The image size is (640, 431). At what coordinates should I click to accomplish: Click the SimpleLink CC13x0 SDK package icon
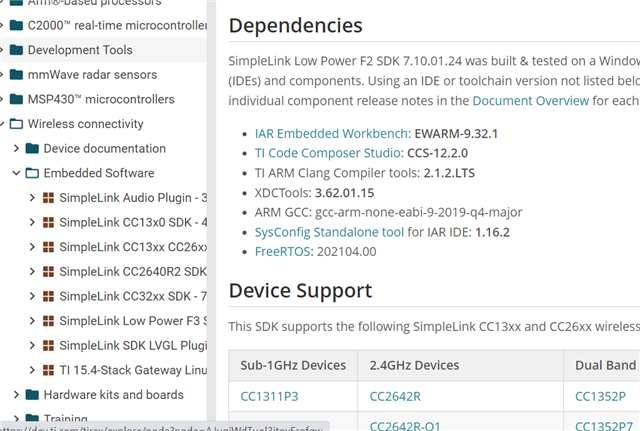(x=47, y=222)
